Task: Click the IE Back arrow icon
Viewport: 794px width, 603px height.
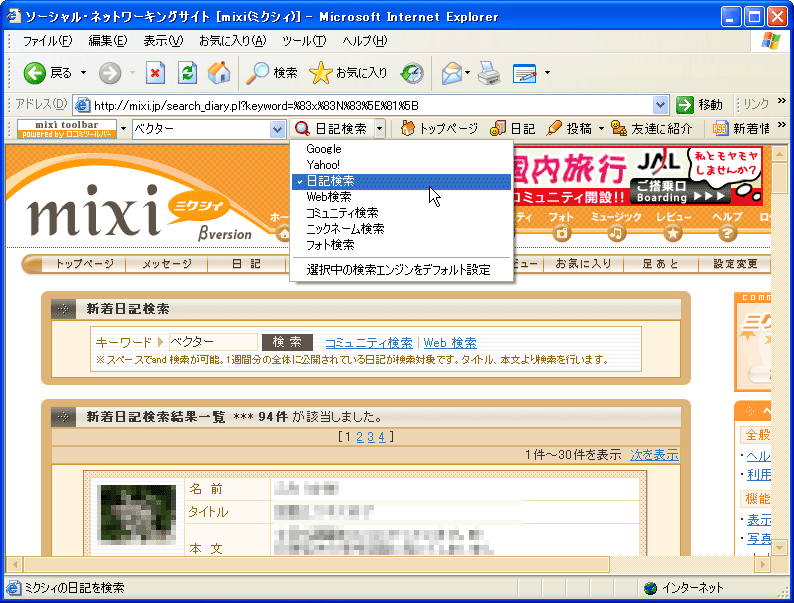Action: (34, 73)
